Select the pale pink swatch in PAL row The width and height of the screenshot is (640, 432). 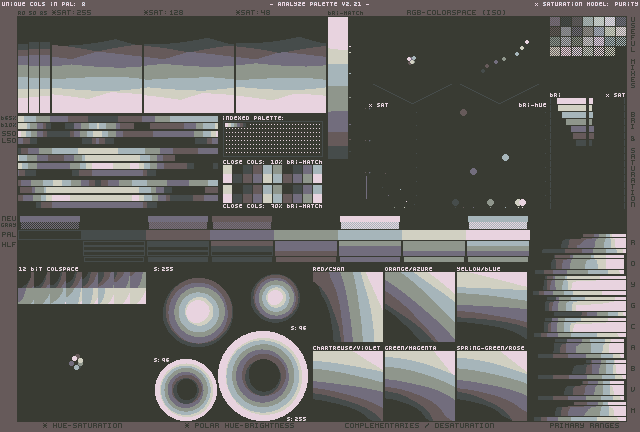tap(498, 235)
